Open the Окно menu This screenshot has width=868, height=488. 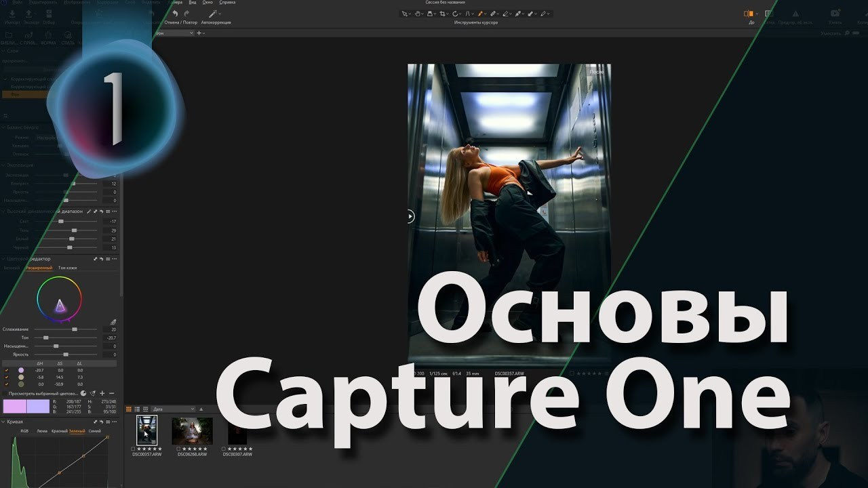(x=208, y=2)
